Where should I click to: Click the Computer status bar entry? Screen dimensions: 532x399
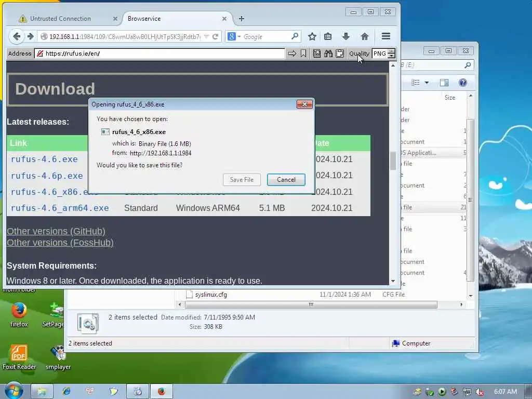[x=411, y=343]
